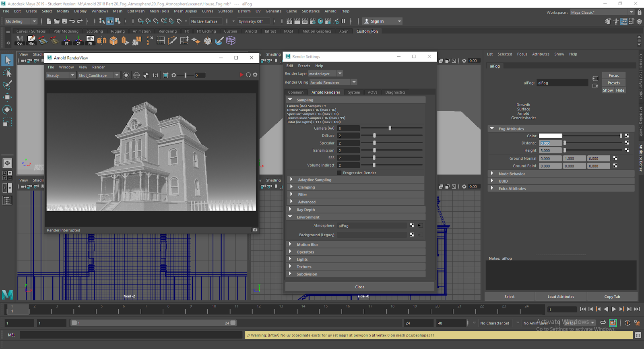Image resolution: width=644 pixels, height=349 pixels.
Task: Switch to the Poly Modeling shelf tab
Action: pyautogui.click(x=66, y=31)
